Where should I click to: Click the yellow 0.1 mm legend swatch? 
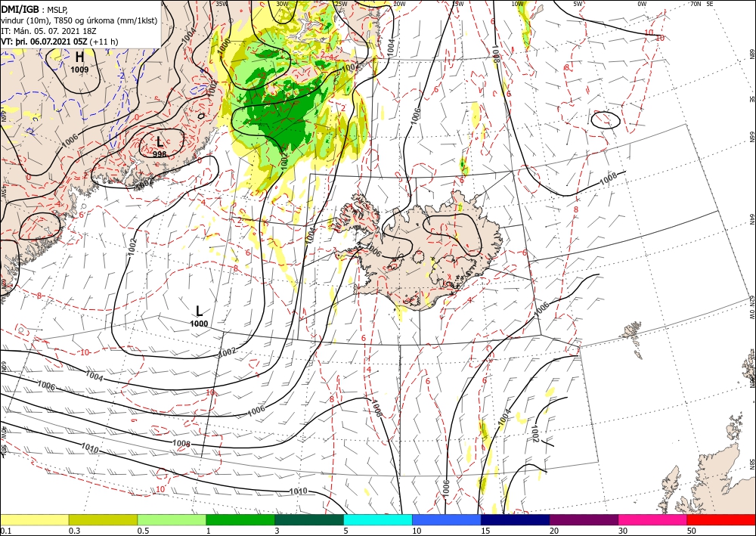pyautogui.click(x=35, y=519)
